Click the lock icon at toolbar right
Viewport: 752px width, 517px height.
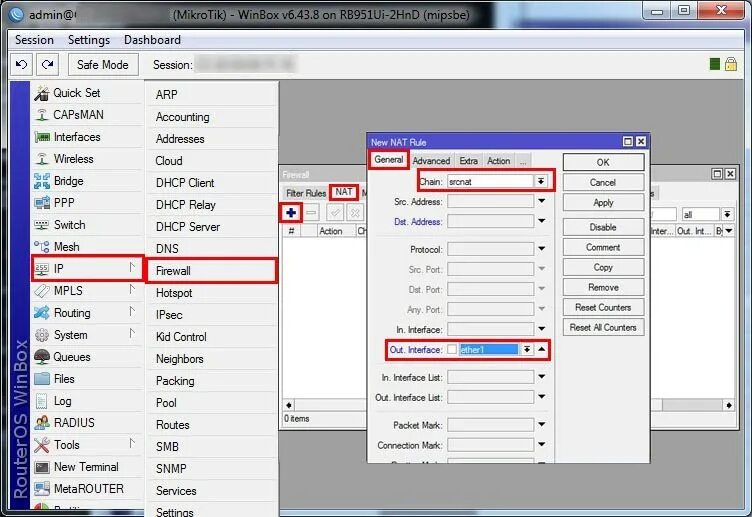pyautogui.click(x=731, y=64)
